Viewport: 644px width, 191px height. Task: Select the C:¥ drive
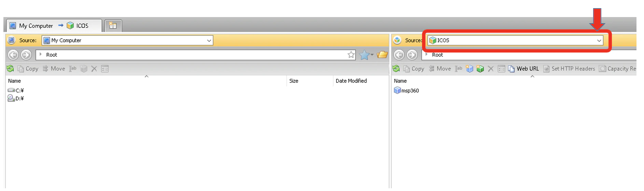click(x=16, y=90)
